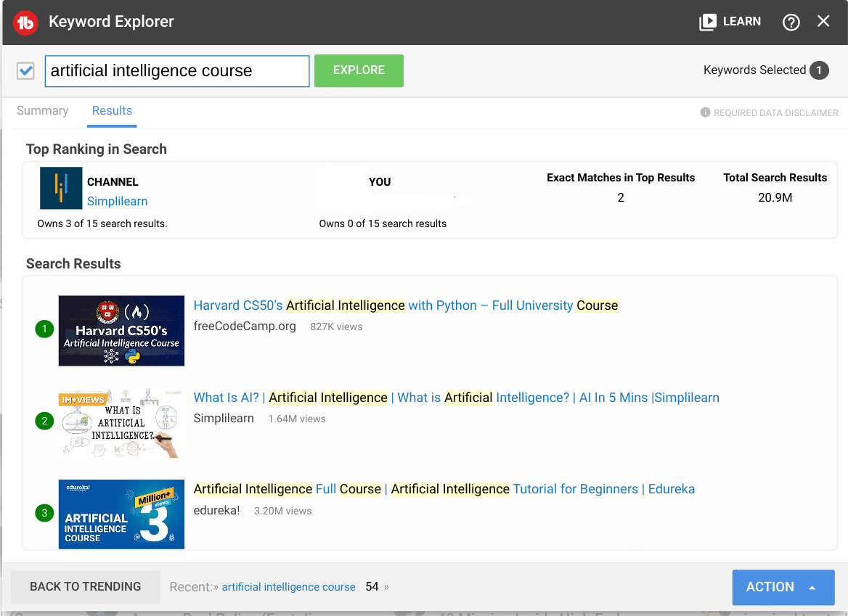Select the Results tab
The width and height of the screenshot is (848, 616).
pyautogui.click(x=112, y=111)
